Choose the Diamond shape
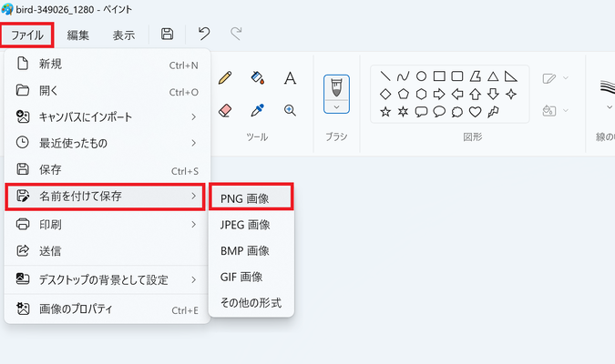This screenshot has height=364, width=615. (385, 94)
